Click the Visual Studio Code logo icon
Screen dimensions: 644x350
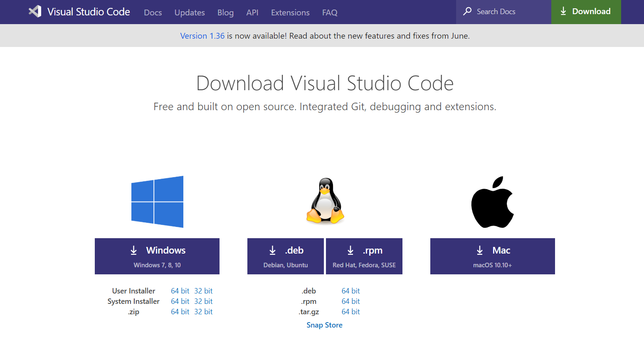tap(35, 11)
